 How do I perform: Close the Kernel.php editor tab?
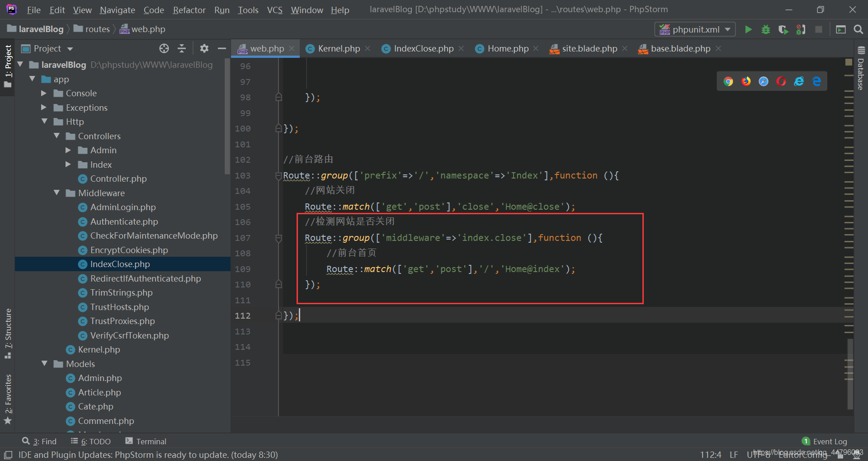[x=368, y=48]
